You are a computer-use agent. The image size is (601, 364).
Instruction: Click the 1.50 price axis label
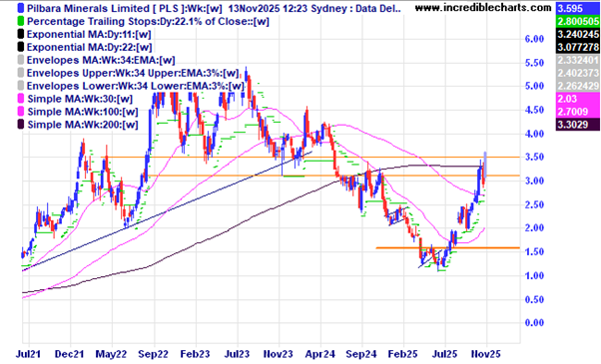(x=534, y=251)
